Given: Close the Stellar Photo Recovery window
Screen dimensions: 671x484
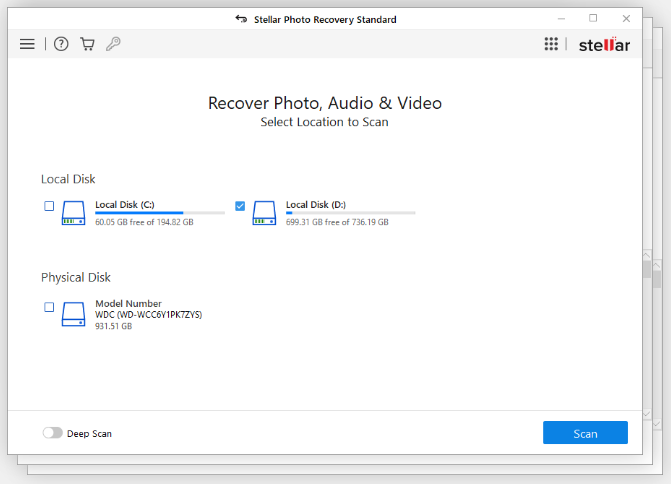Looking at the screenshot, I should (x=626, y=18).
